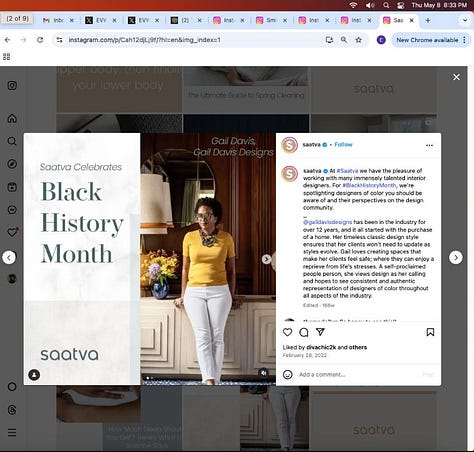Open the #Saatva hashtag link
The height and width of the screenshot is (452, 474).
pyautogui.click(x=347, y=171)
